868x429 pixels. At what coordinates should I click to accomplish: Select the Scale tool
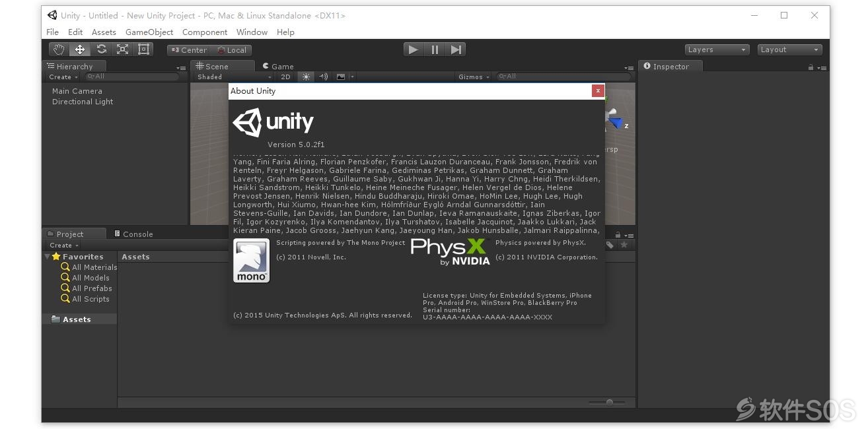(122, 49)
